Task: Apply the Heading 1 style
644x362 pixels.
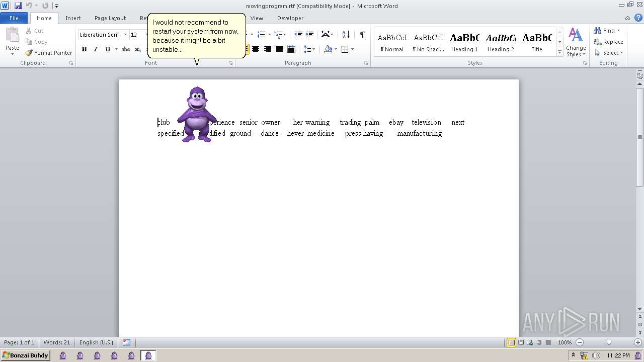Action: coord(464,42)
